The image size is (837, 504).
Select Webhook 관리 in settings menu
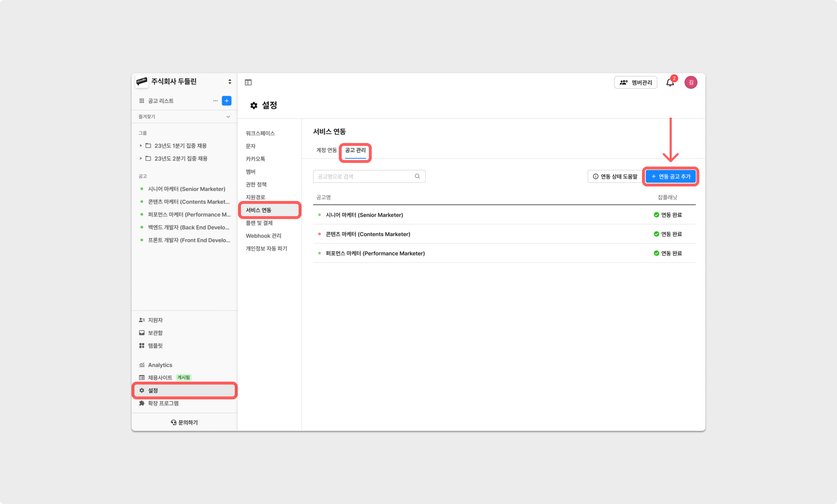263,236
